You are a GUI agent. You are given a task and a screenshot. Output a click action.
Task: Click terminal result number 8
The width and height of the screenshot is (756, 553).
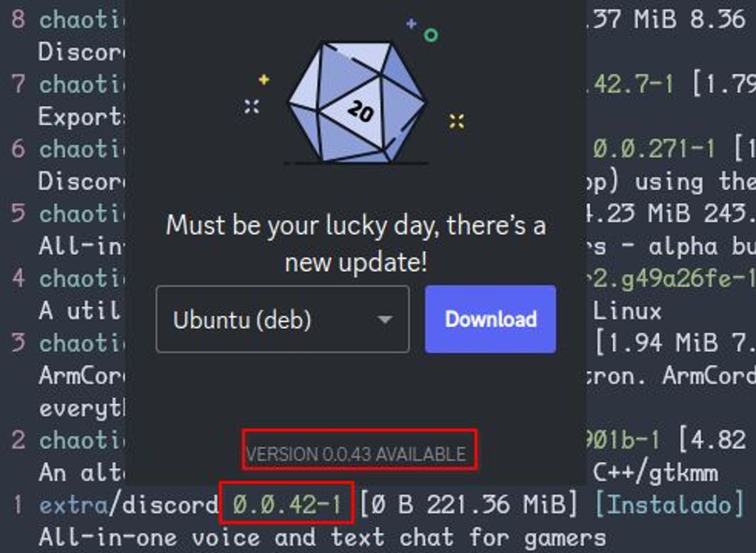click(19, 19)
